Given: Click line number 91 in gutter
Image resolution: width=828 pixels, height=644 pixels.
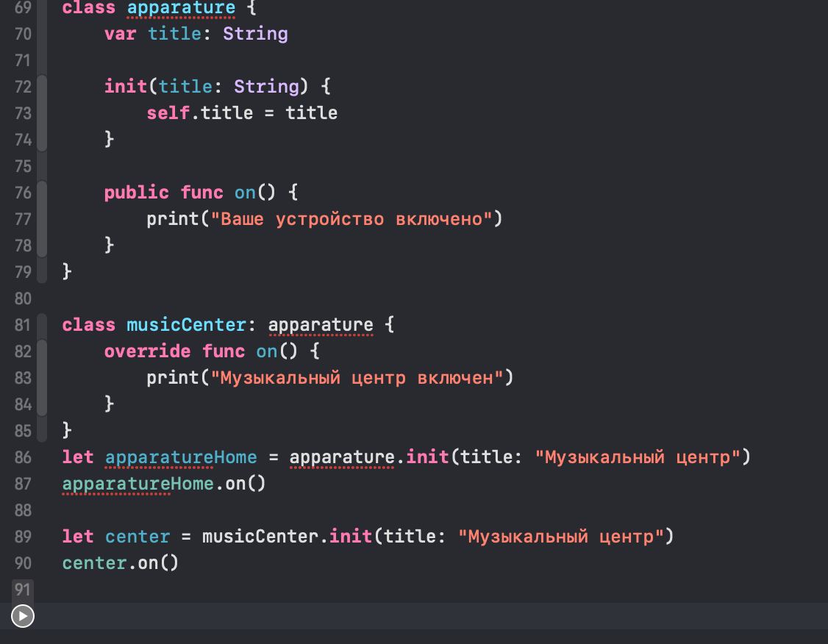Looking at the screenshot, I should [x=23, y=589].
